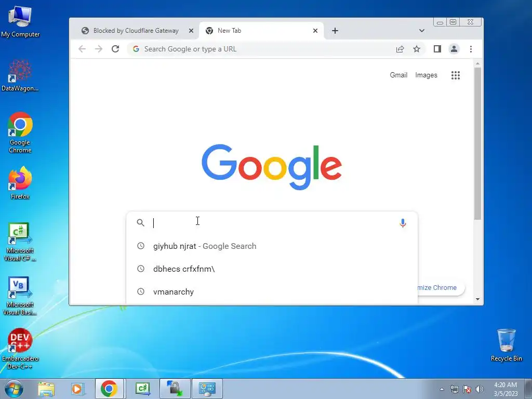The height and width of the screenshot is (399, 532).
Task: Click the Google icon in the address bar
Action: pyautogui.click(x=136, y=49)
